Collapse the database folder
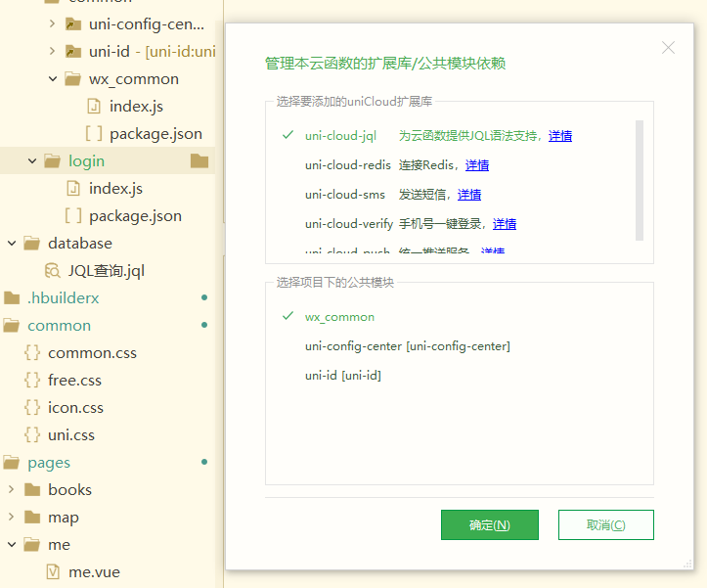This screenshot has width=707, height=588. tap(12, 244)
